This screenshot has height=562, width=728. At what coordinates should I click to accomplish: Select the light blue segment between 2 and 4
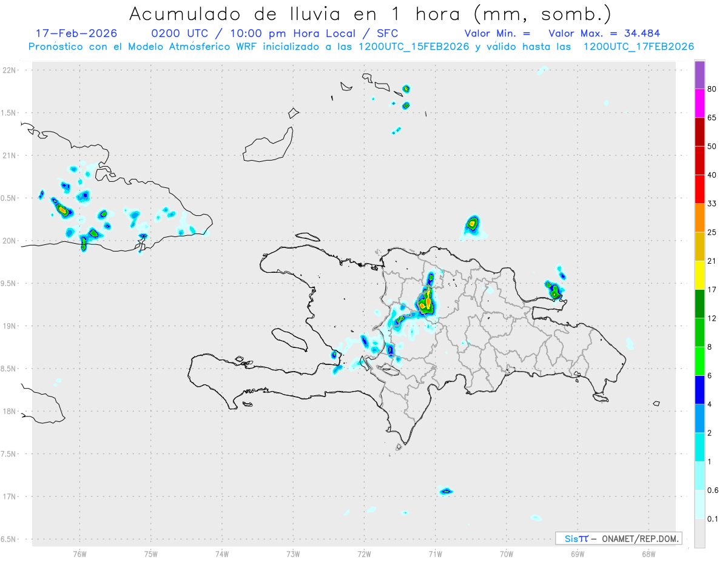pos(699,418)
